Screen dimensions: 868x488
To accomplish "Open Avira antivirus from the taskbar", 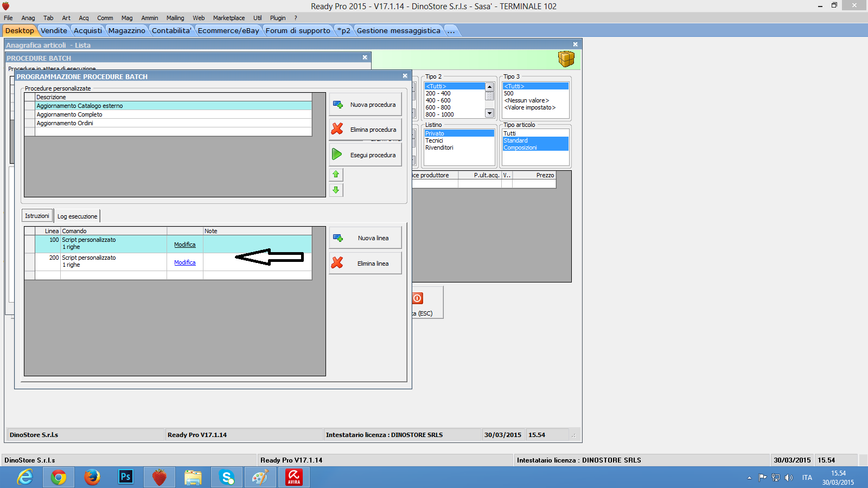I will (294, 477).
